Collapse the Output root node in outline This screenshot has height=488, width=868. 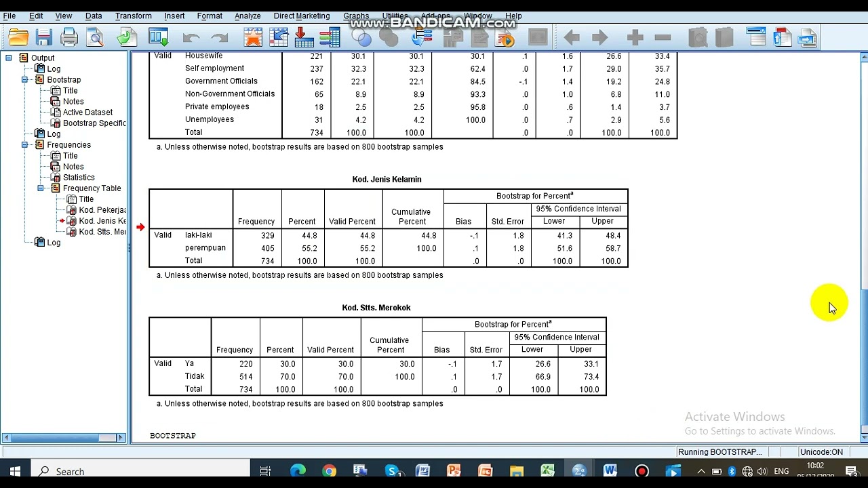(x=8, y=58)
